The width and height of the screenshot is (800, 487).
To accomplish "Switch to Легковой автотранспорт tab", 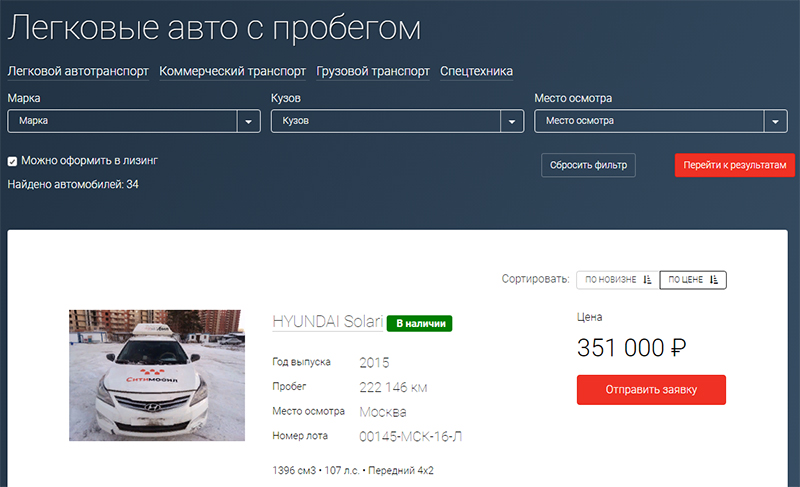I will pos(78,72).
